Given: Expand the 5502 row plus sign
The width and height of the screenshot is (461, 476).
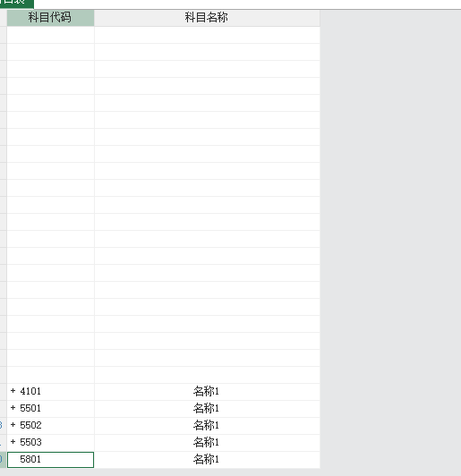Looking at the screenshot, I should tap(13, 425).
